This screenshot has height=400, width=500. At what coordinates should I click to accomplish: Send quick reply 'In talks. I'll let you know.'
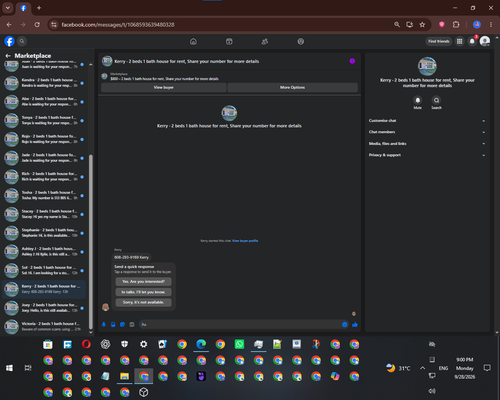(143, 292)
